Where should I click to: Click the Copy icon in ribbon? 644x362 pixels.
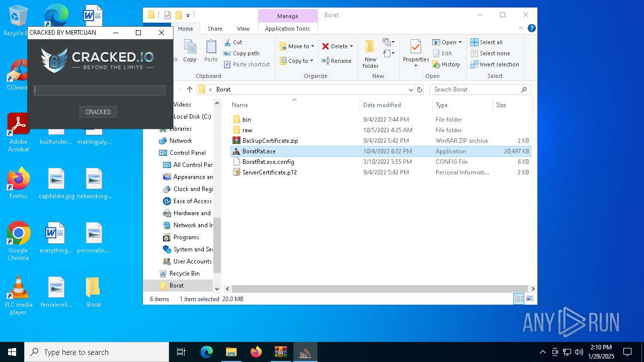[x=190, y=51]
